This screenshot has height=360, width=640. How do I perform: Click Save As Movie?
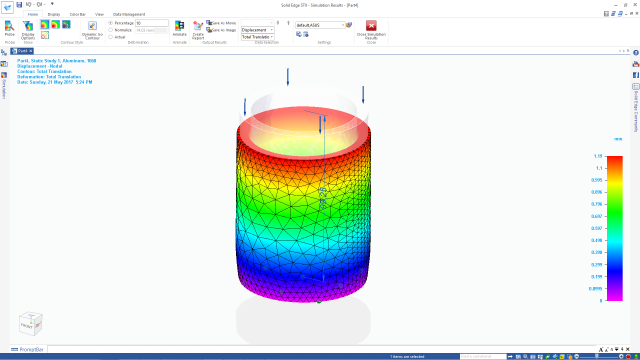[x=221, y=23]
